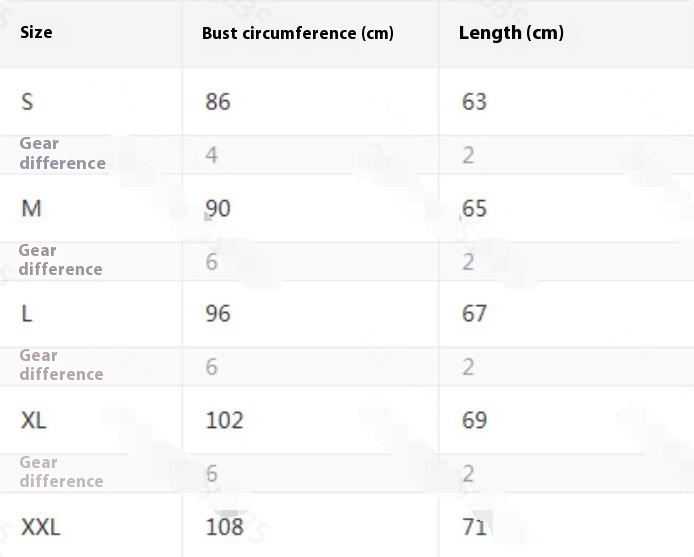Click length value 69 in XL row

(x=474, y=420)
